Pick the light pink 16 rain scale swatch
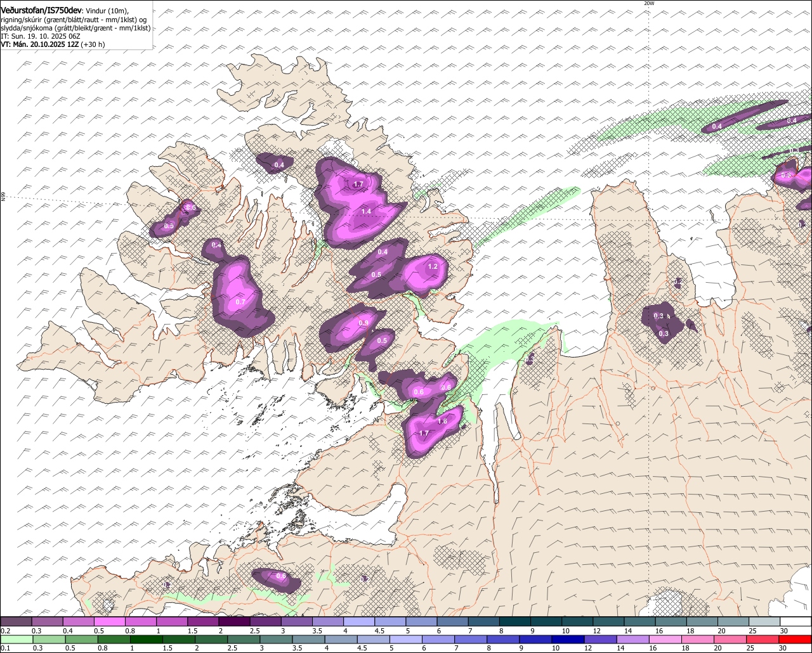Viewport: 812px width, 653px height. 665,639
